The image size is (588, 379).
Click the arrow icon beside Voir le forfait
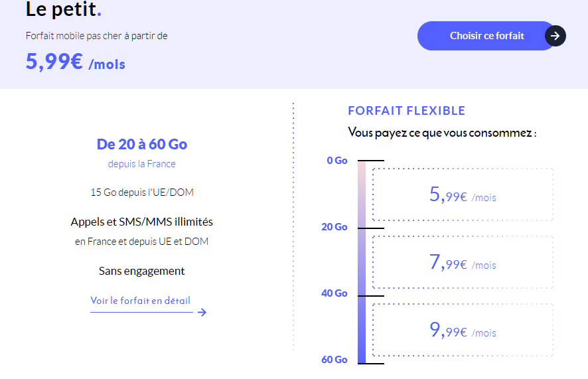202,312
